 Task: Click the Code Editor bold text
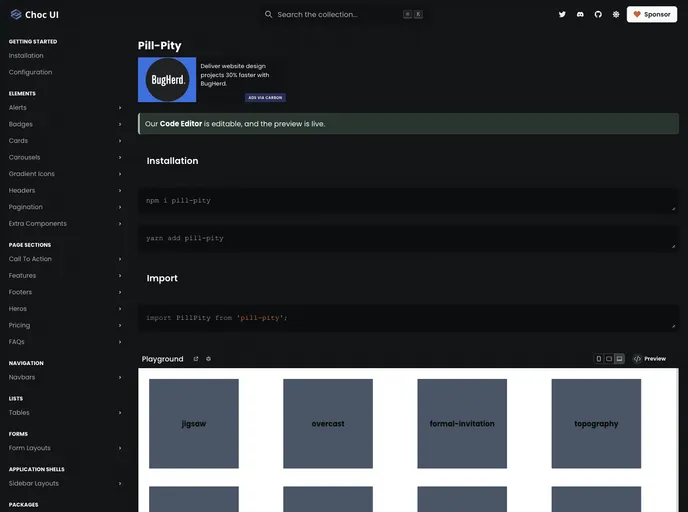coord(181,124)
